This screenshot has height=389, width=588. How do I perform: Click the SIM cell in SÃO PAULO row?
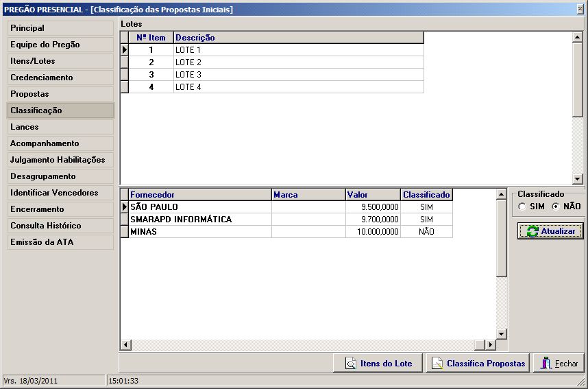(427, 207)
